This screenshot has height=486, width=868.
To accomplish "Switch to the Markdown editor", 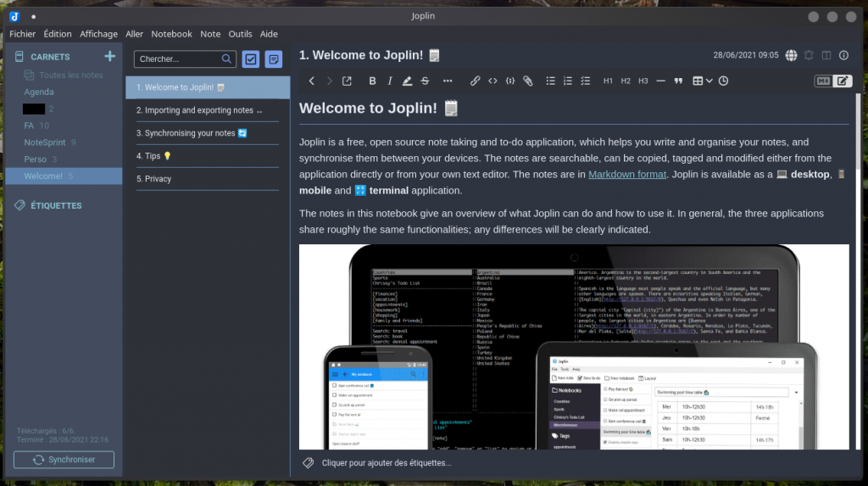I will point(823,81).
